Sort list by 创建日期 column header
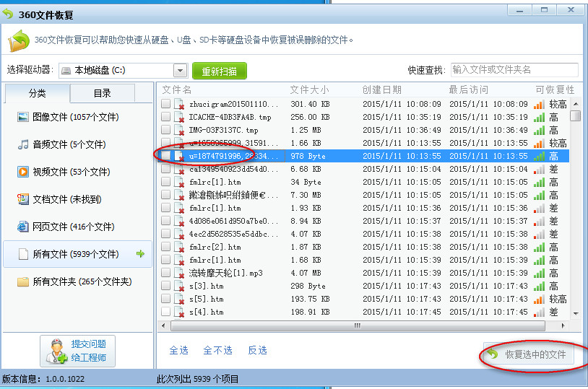 382,89
